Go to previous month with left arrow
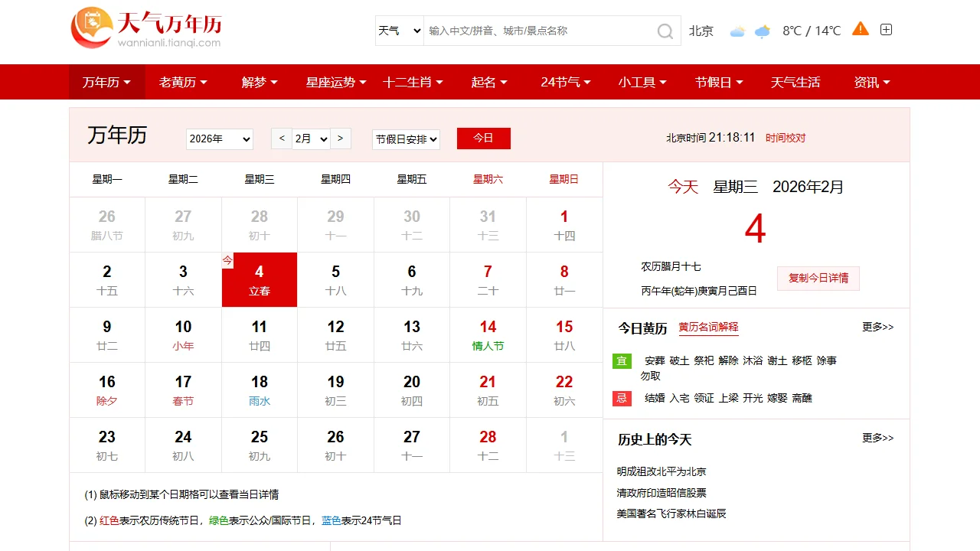 (281, 139)
